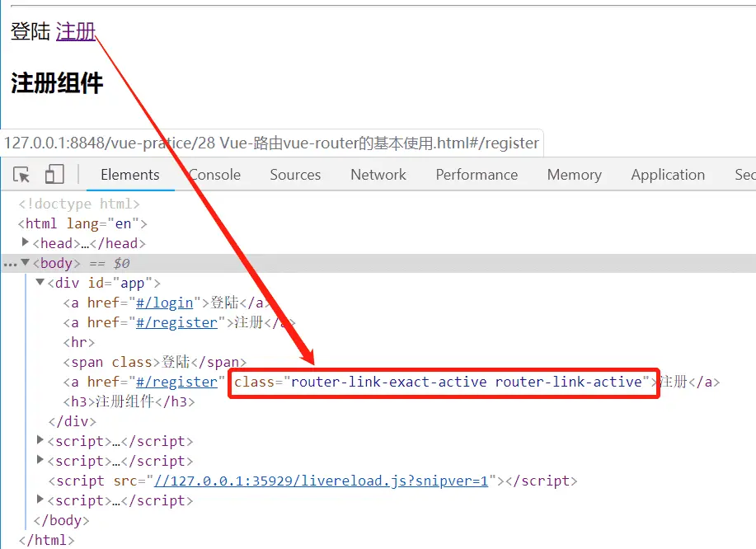756x549 pixels.
Task: Select the closing </html> line
Action: [46, 540]
